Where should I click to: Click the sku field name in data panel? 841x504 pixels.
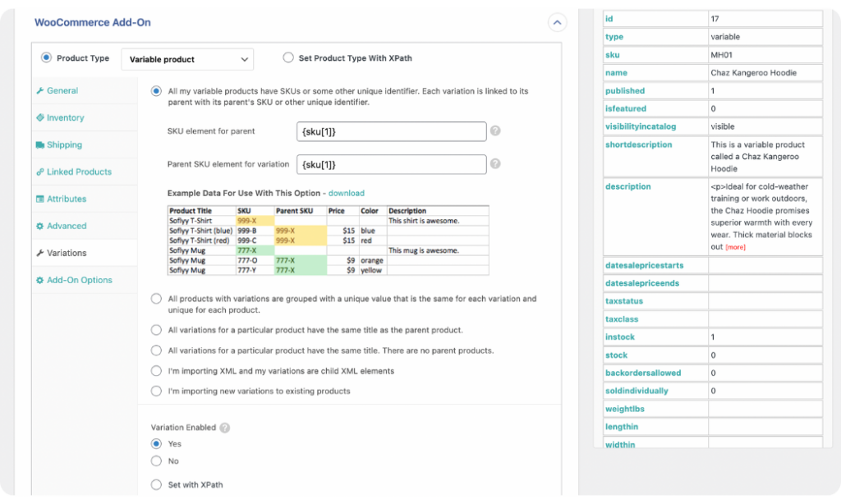click(613, 55)
